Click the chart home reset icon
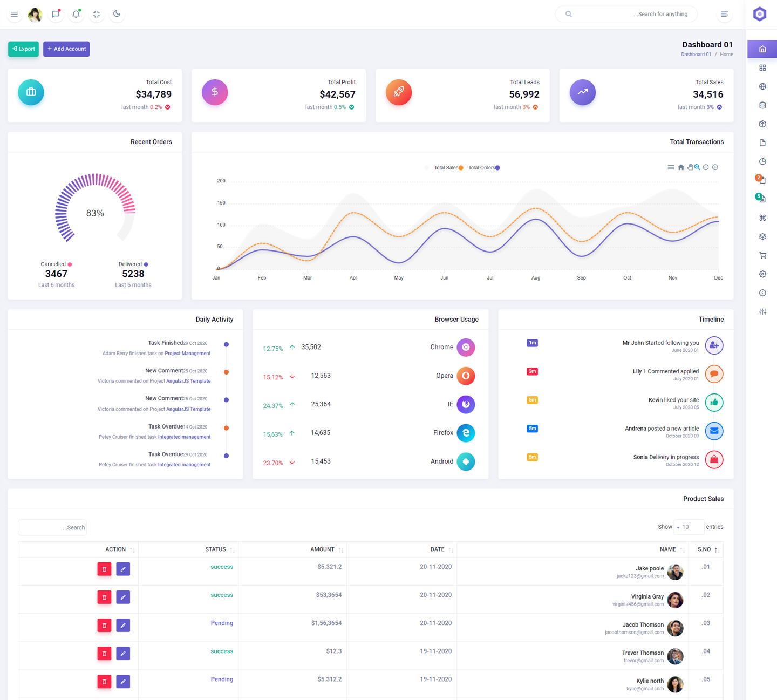The width and height of the screenshot is (777, 700). click(681, 167)
